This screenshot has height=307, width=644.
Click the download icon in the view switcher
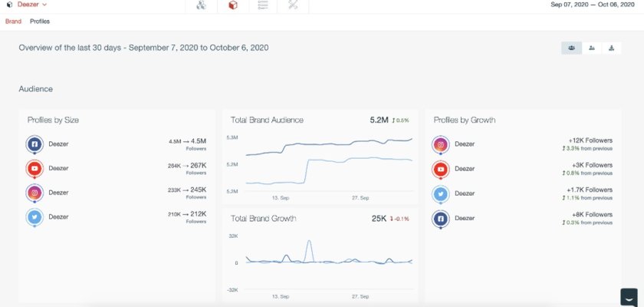click(612, 48)
